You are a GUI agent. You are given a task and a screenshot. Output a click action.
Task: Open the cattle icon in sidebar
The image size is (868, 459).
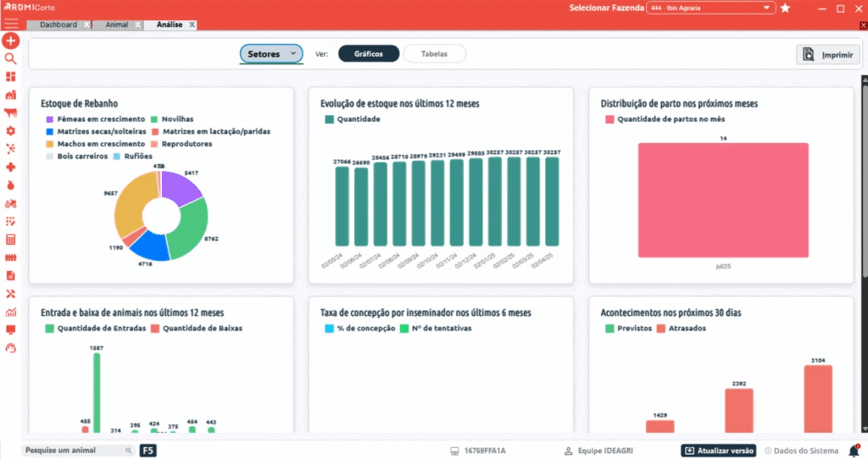[10, 113]
